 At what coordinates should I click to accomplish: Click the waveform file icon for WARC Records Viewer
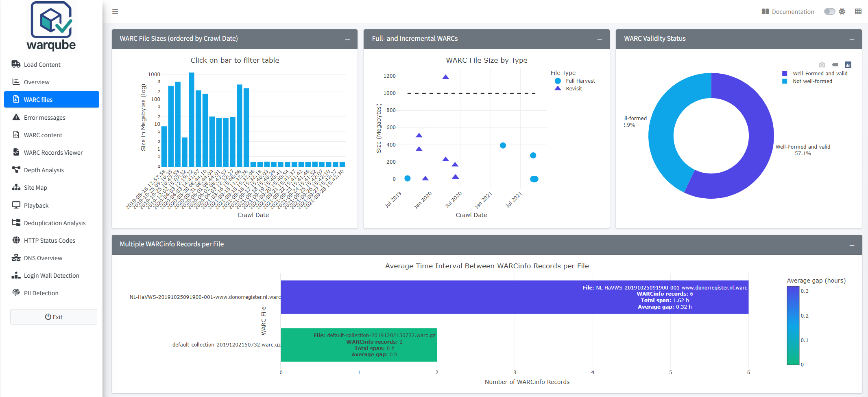pyautogui.click(x=16, y=152)
